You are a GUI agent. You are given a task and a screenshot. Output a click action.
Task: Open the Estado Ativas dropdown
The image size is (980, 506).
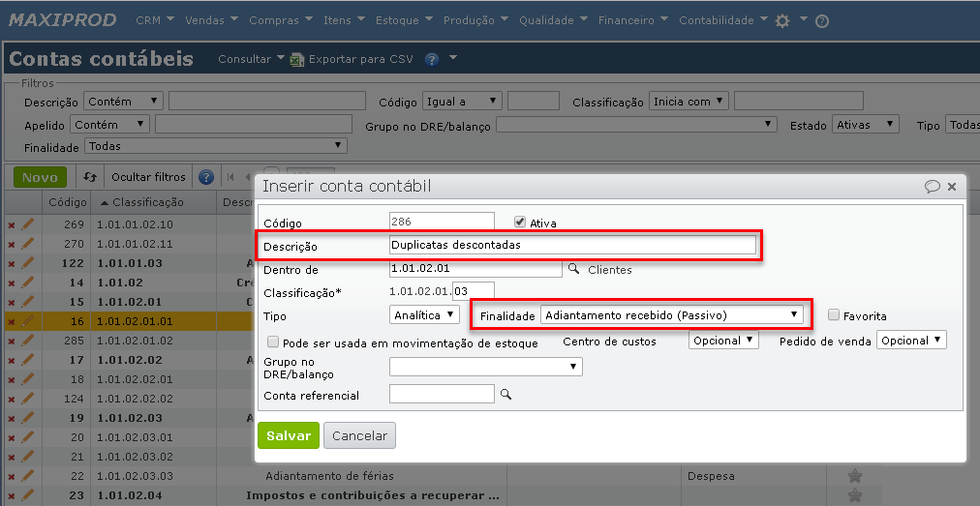coord(866,125)
